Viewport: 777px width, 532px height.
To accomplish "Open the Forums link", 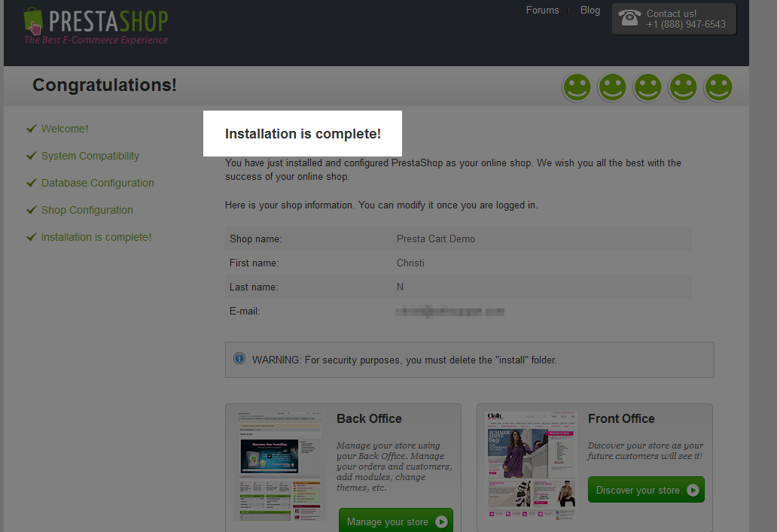I will pos(542,11).
